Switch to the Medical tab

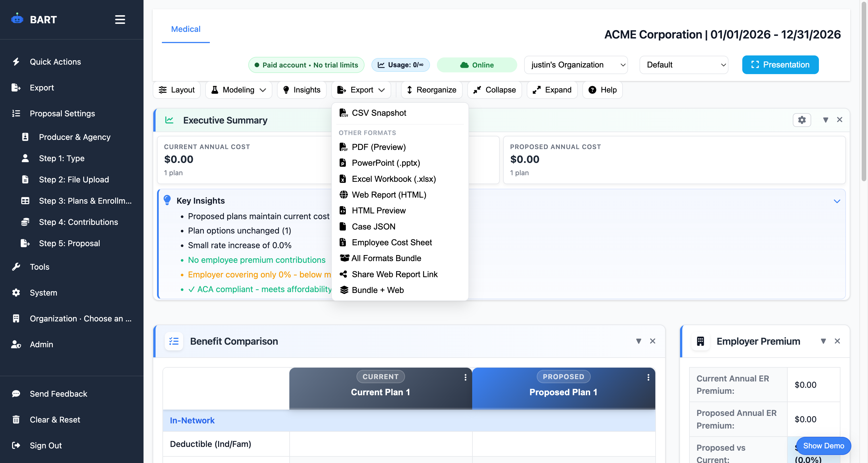pos(186,29)
